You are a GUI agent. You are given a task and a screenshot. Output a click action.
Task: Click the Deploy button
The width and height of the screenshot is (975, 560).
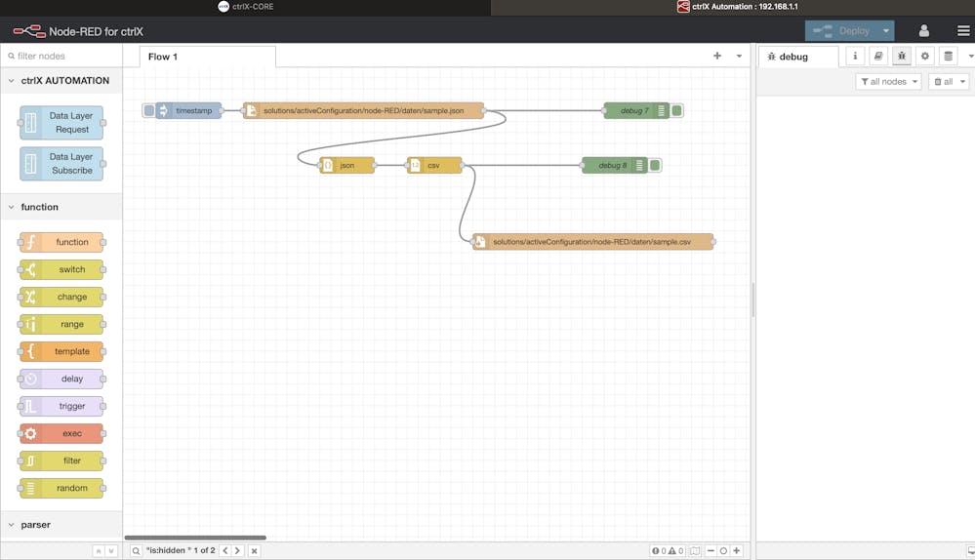pos(842,30)
